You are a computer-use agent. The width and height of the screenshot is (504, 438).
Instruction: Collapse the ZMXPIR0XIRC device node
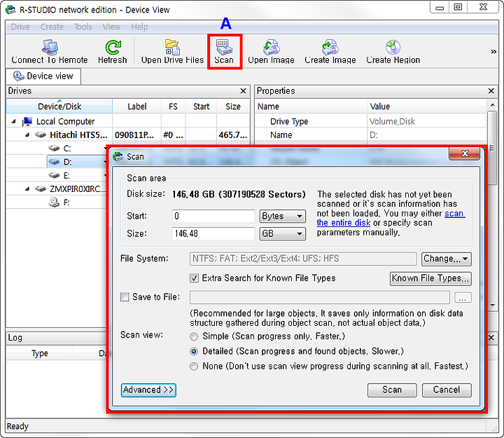coord(27,189)
